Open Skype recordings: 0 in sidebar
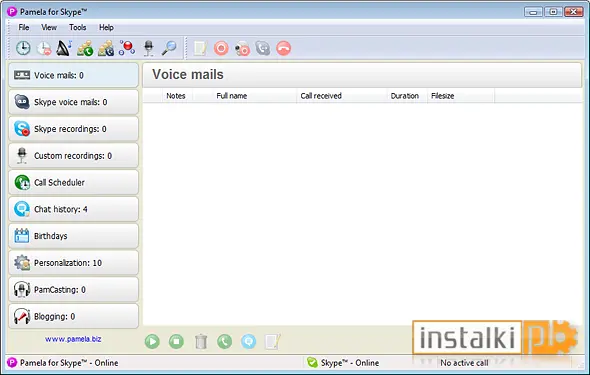The width and height of the screenshot is (590, 375). [73, 129]
